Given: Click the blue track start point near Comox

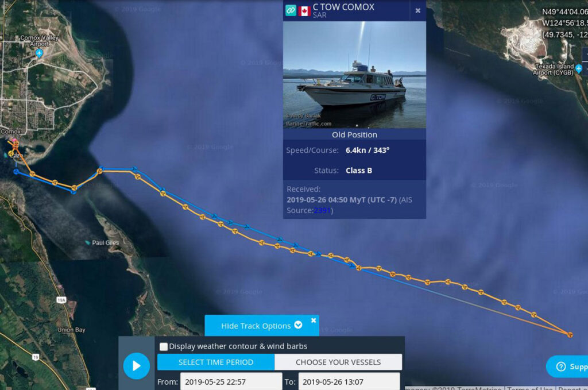Looking at the screenshot, I should [x=16, y=172].
